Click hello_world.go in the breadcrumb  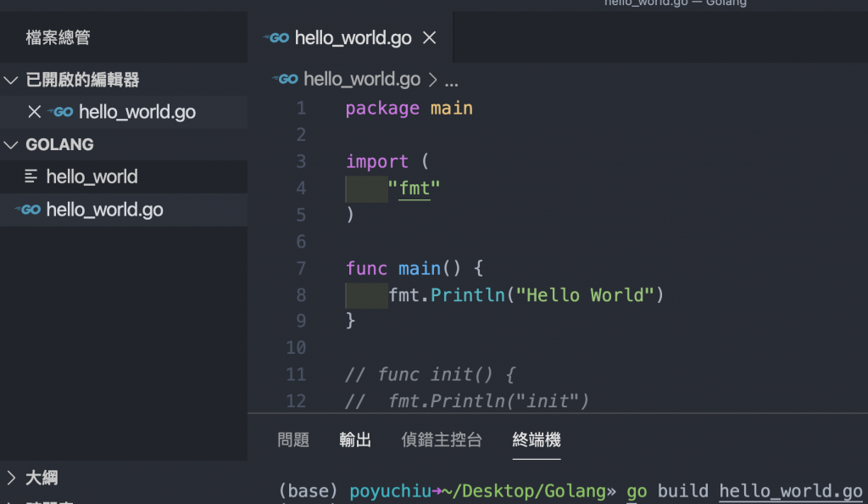362,79
